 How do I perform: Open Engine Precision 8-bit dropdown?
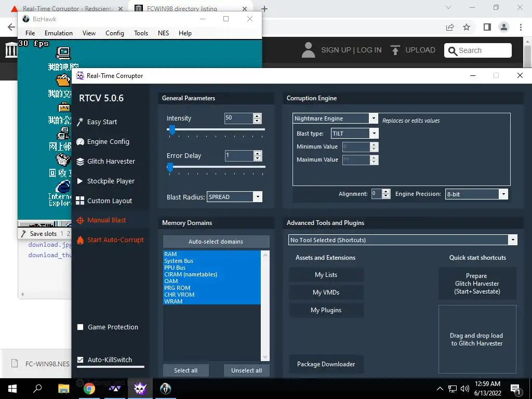(x=503, y=194)
